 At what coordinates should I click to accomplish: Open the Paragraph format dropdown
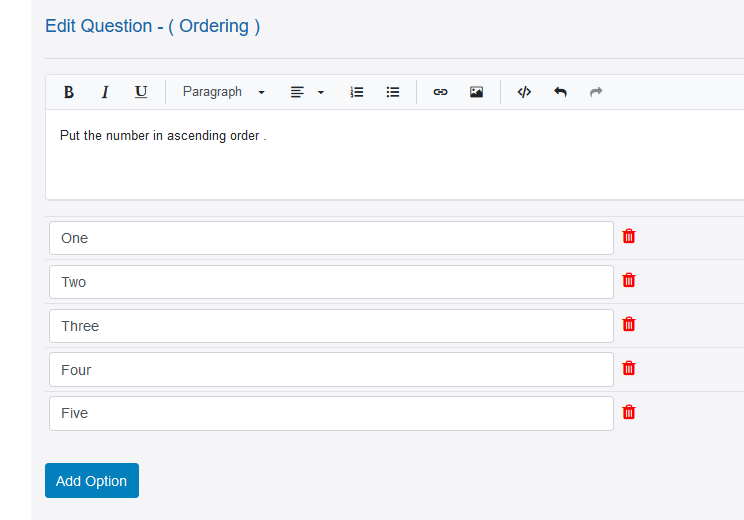pyautogui.click(x=223, y=92)
